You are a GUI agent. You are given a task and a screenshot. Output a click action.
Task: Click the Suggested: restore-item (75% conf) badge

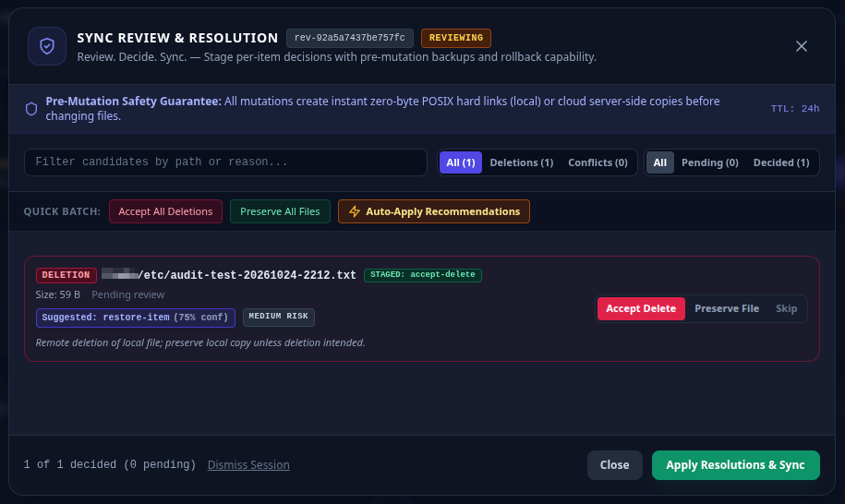click(135, 318)
